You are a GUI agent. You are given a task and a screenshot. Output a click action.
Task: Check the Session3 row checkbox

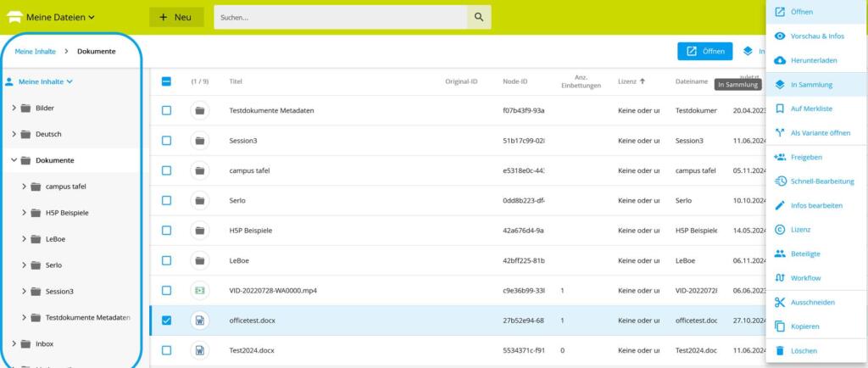pos(167,141)
